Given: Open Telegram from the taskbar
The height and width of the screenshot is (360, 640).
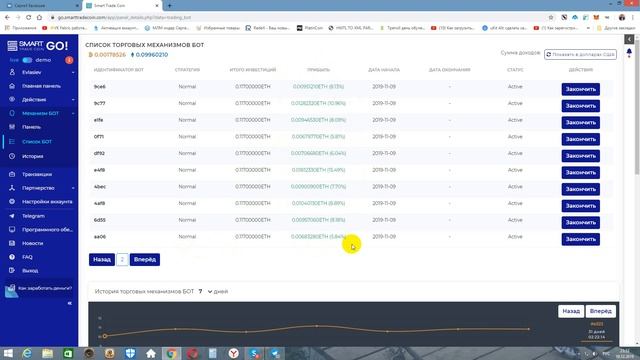Looking at the screenshot, I should tap(275, 353).
